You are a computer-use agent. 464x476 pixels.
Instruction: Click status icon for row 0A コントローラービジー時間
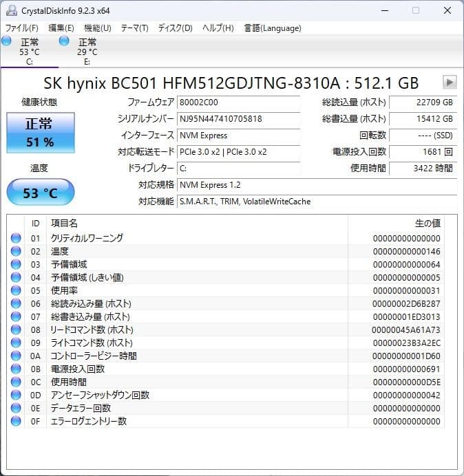pos(16,356)
